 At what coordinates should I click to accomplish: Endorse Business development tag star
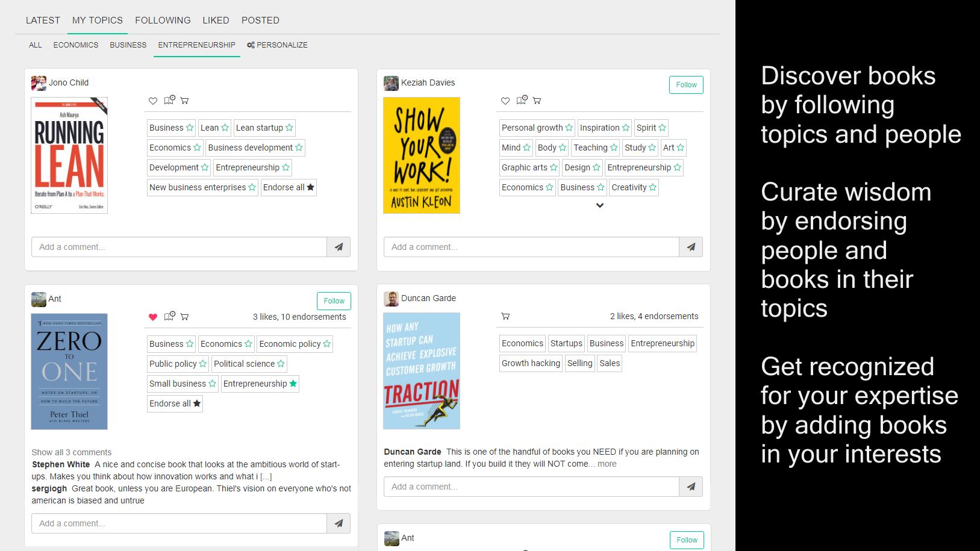click(x=299, y=148)
